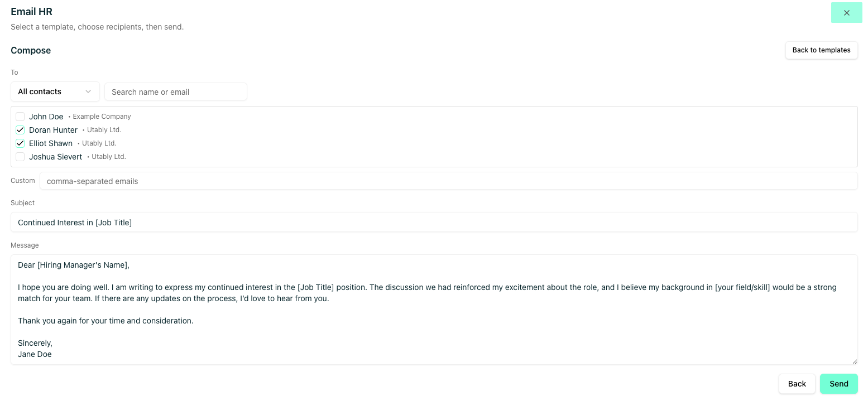Uncheck the Elliot Shawn checkbox
The image size is (868, 401).
coord(20,143)
